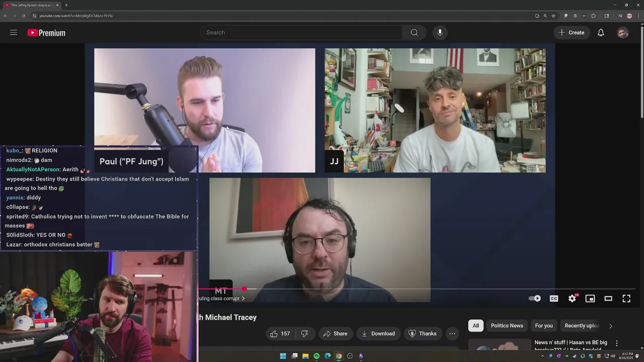This screenshot has width=644, height=362.
Task: Open a new browser tab
Action: 66,5
